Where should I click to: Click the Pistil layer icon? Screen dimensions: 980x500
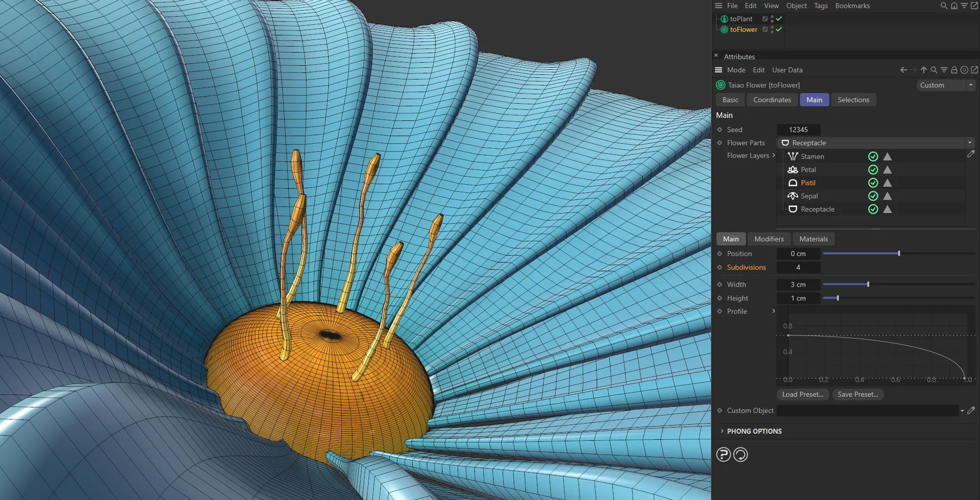(x=792, y=183)
